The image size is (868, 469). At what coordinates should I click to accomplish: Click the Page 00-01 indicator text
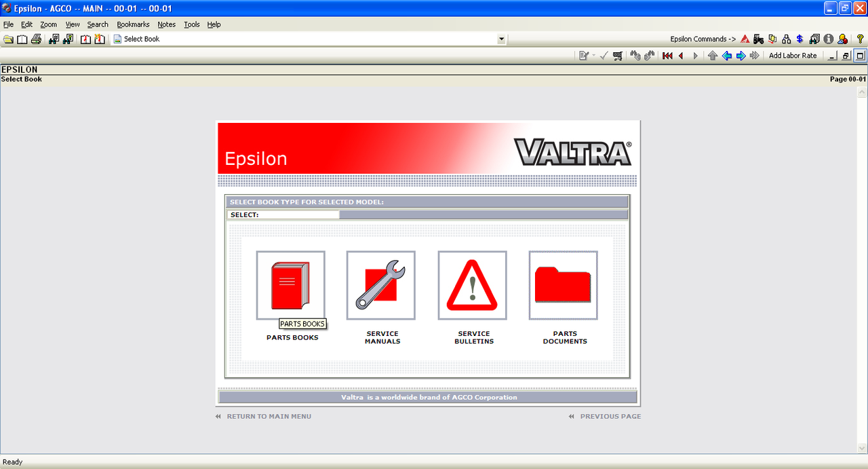point(848,79)
